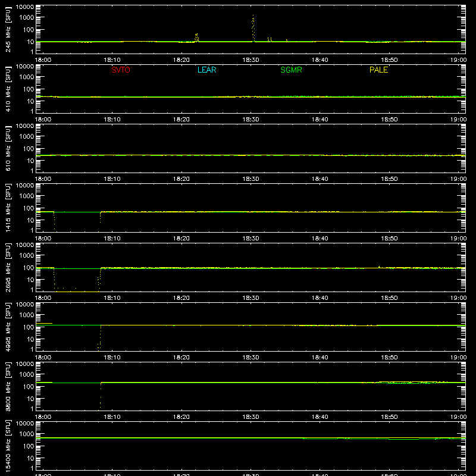The height and width of the screenshot is (476, 476).
Task: Click the cyan LEAR legend label
Action: pyautogui.click(x=206, y=70)
